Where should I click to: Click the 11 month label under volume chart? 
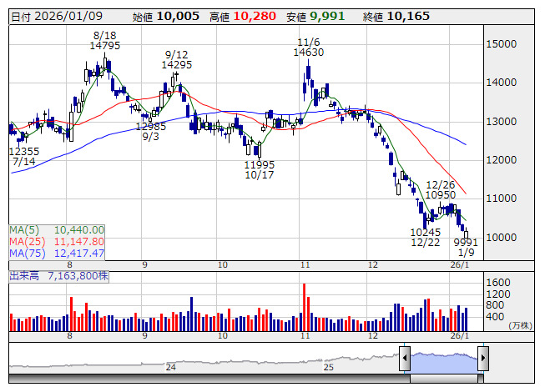(x=305, y=336)
